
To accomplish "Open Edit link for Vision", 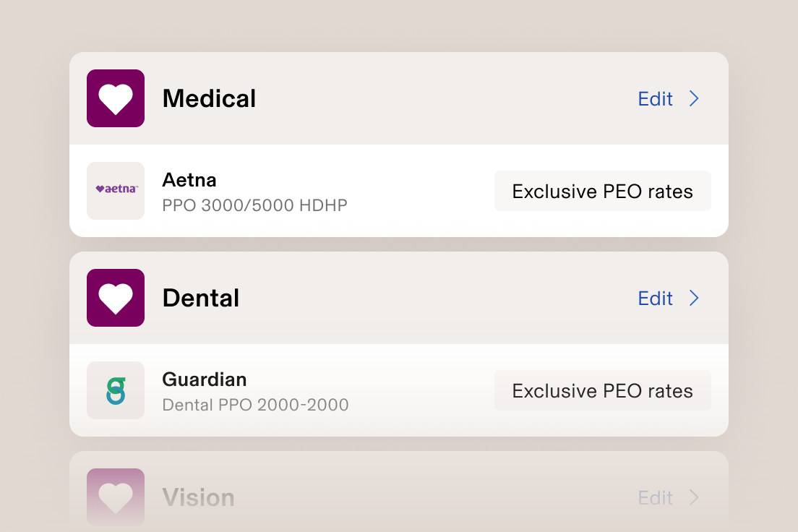I will point(655,498).
